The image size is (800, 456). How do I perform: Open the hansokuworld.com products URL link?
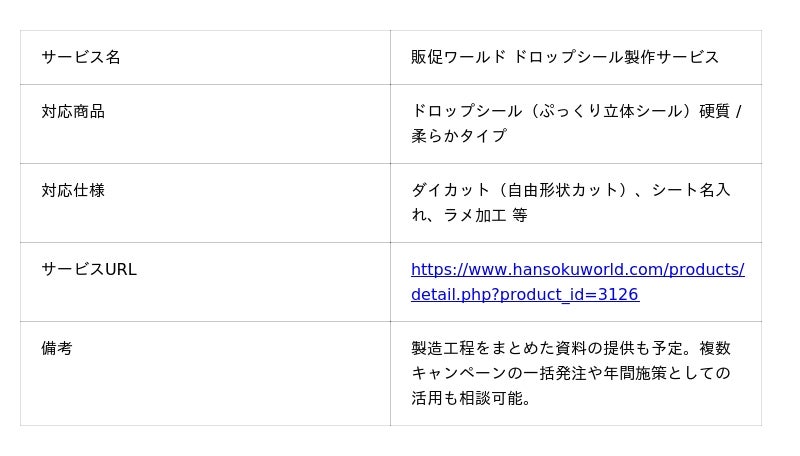point(577,270)
